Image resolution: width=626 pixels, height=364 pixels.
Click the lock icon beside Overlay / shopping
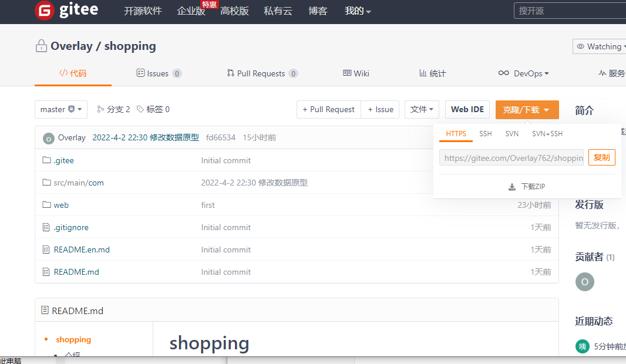coord(41,46)
